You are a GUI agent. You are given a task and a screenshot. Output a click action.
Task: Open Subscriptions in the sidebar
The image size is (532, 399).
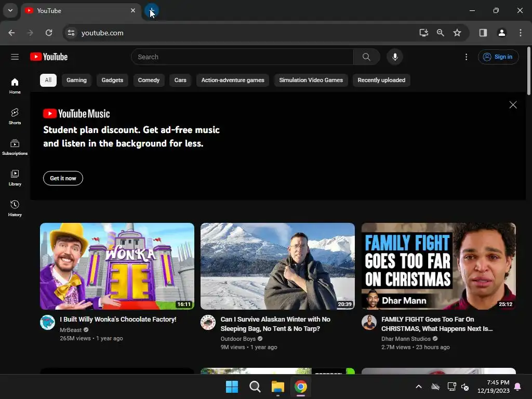tap(15, 147)
